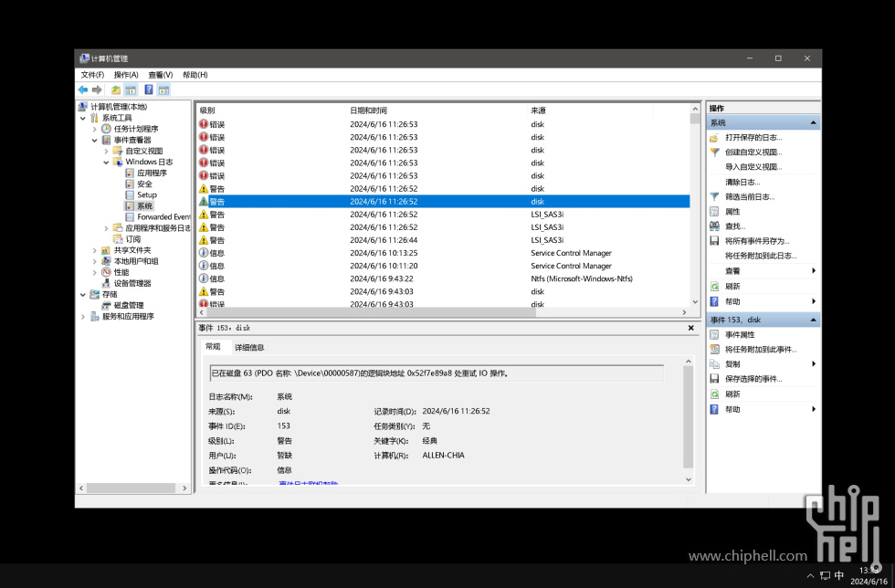Select Service Control Manager event at 10:13:25
The image size is (895, 588).
(444, 253)
